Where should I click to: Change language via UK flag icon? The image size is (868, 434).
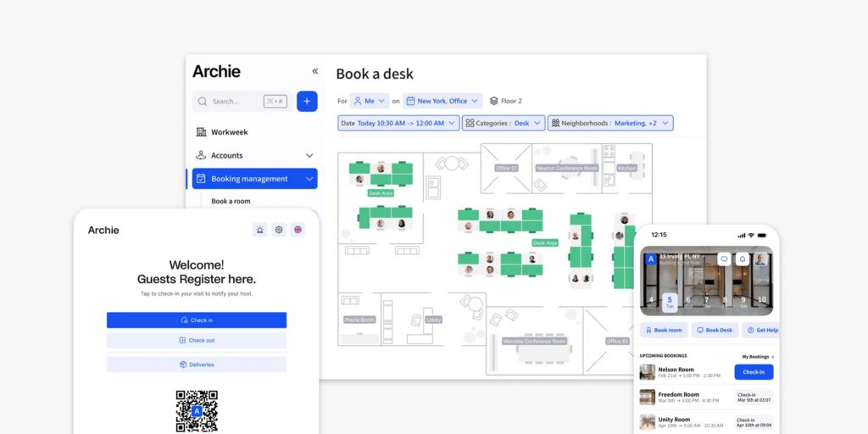pos(298,230)
